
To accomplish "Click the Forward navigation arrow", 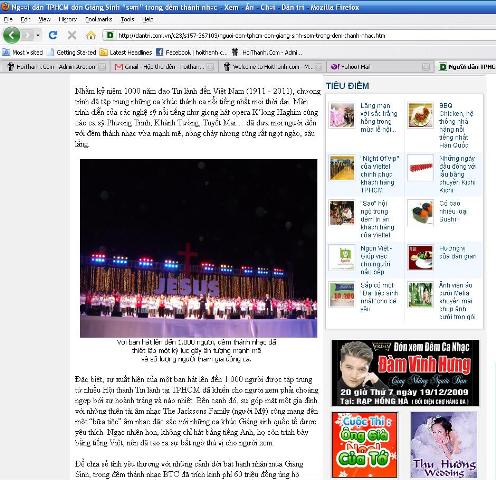I will click(x=28, y=35).
